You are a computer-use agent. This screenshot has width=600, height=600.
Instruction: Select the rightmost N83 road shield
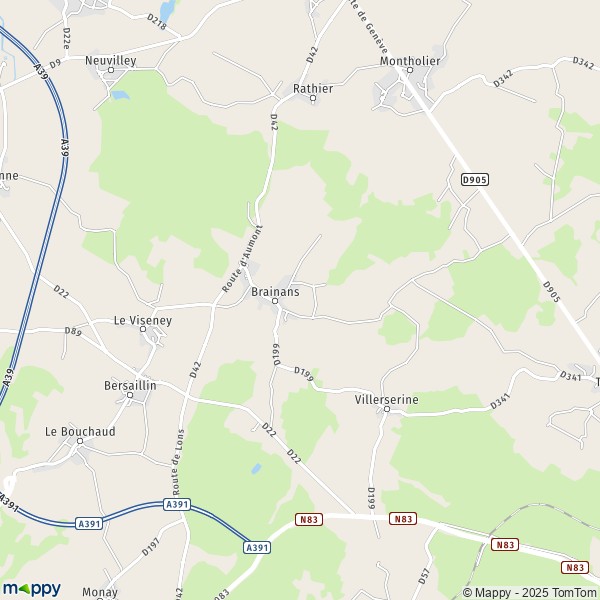575,567
